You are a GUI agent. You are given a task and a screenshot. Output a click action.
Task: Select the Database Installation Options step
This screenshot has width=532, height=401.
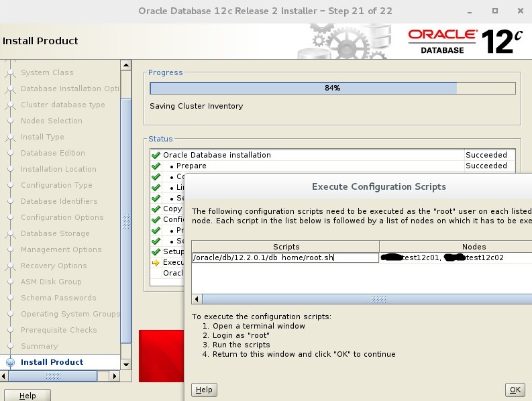pos(70,89)
